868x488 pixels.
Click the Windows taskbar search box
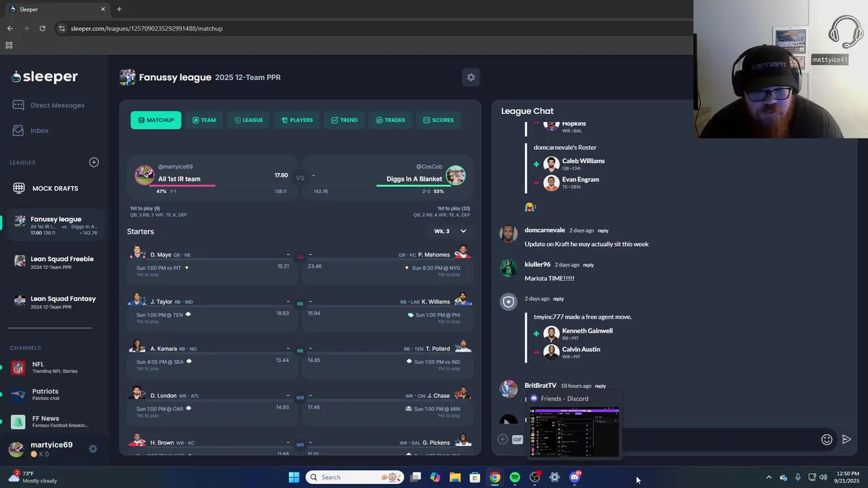pos(355,477)
